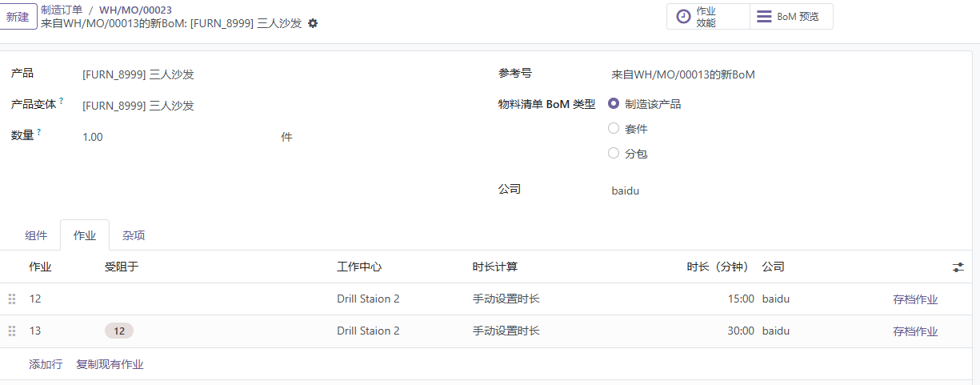Click the 新建 button
The width and height of the screenshot is (980, 385).
click(x=18, y=17)
